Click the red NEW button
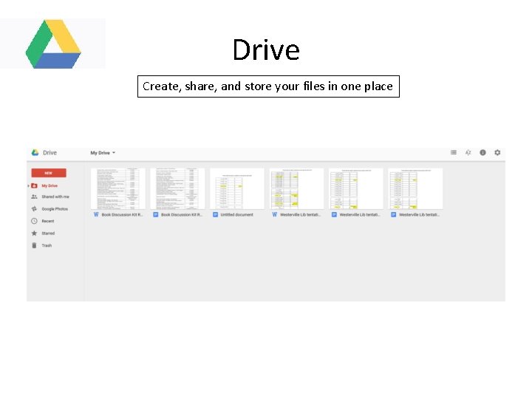Image resolution: width=532 pixels, height=399 pixels. [49, 173]
